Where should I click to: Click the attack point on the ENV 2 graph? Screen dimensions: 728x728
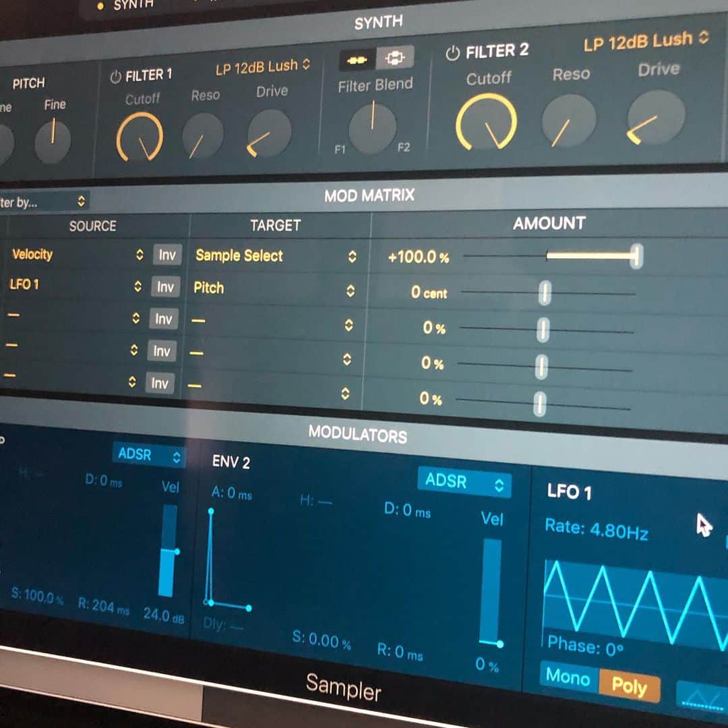(x=211, y=512)
